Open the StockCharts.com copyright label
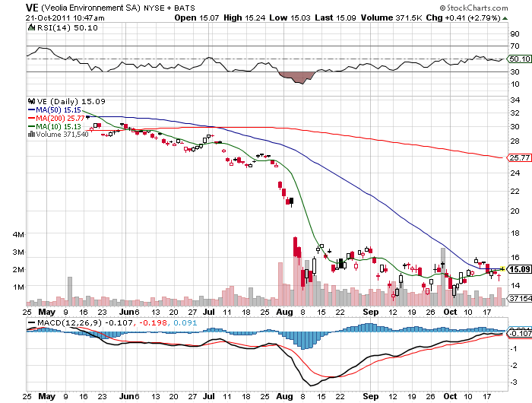Image resolution: width=532 pixels, height=403 pixels. (473, 8)
